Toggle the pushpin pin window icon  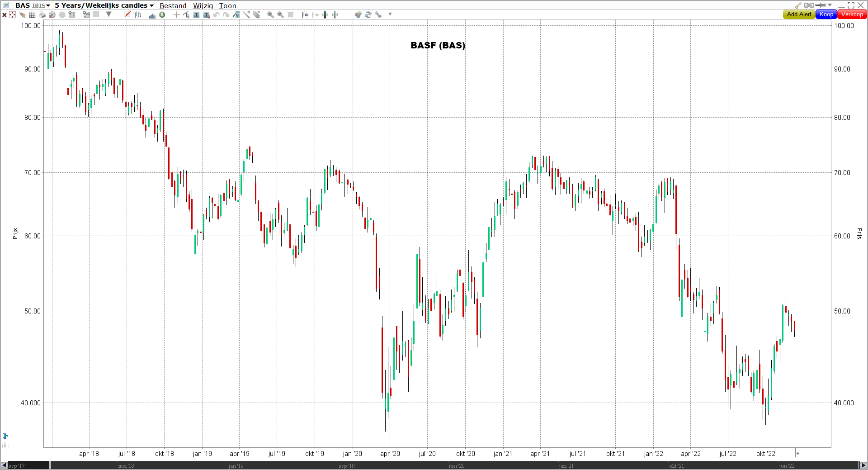point(821,5)
